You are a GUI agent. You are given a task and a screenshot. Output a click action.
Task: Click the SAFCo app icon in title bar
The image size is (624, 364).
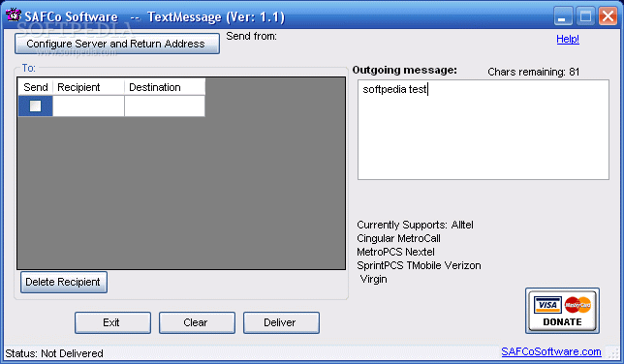[x=14, y=15]
